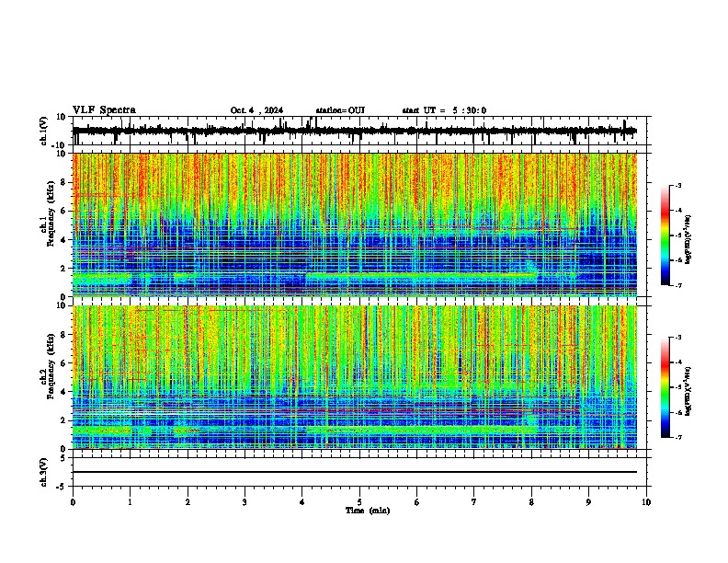Click the ch.1 spectrogram color bar
Screen dimensions: 728x563
(665, 236)
